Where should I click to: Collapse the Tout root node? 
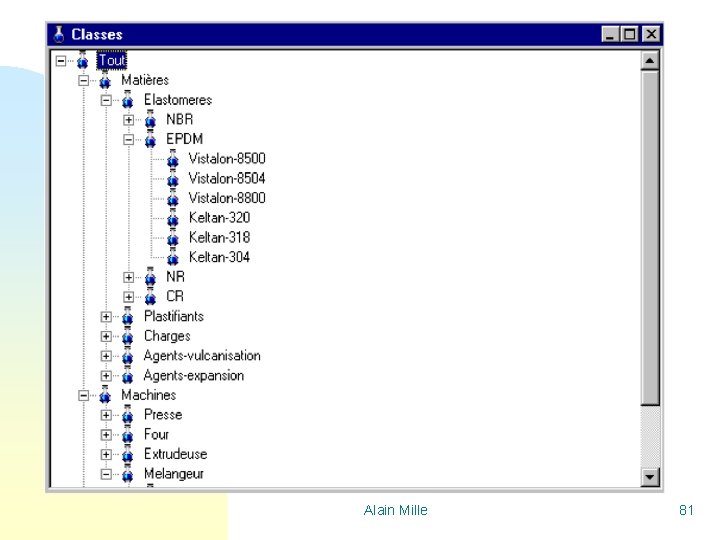(61, 61)
